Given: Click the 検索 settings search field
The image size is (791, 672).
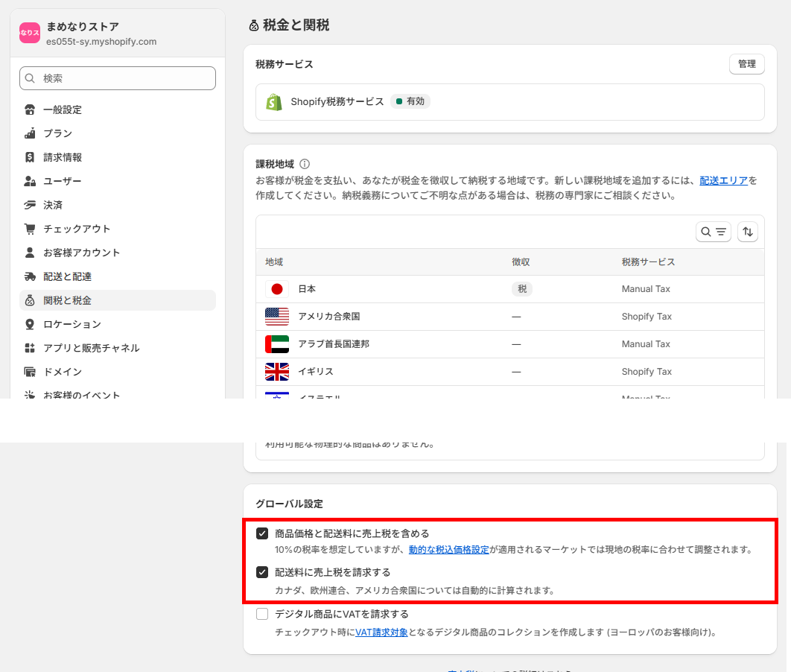Looking at the screenshot, I should click(118, 78).
